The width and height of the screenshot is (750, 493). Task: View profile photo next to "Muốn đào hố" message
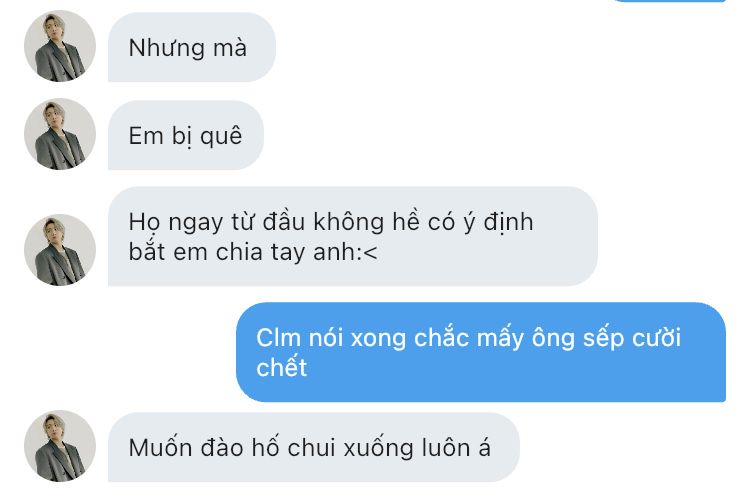pyautogui.click(x=60, y=446)
